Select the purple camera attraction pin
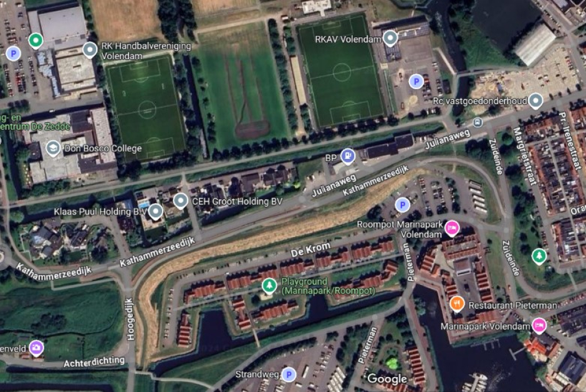Screen dimensions: 586x392 (x=36, y=348)
